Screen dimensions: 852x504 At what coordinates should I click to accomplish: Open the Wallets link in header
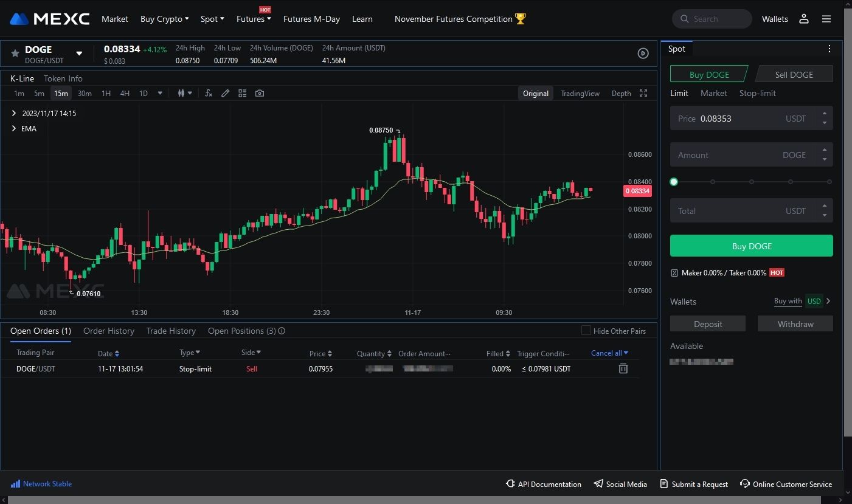(x=775, y=19)
